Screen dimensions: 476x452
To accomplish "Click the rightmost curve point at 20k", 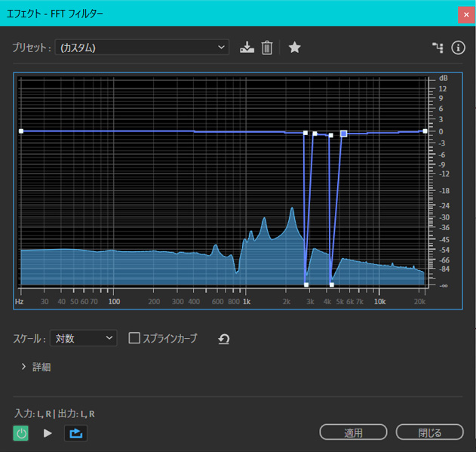I will (423, 131).
